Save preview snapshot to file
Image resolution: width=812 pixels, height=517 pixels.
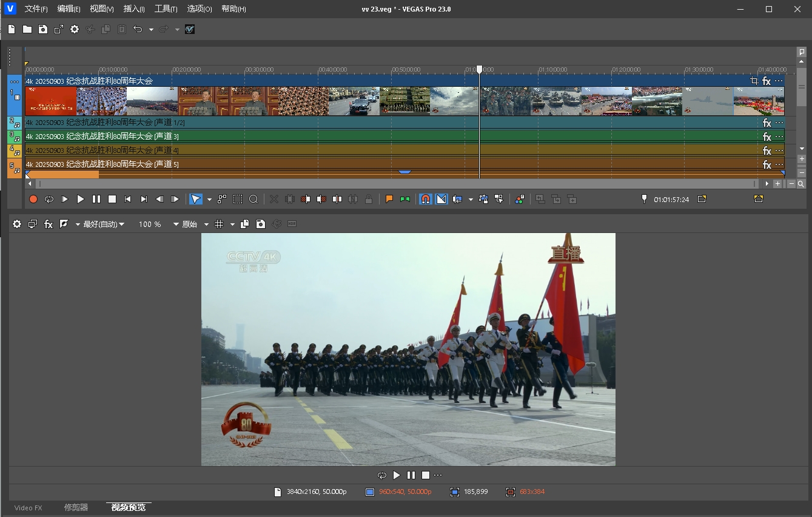pos(261,224)
